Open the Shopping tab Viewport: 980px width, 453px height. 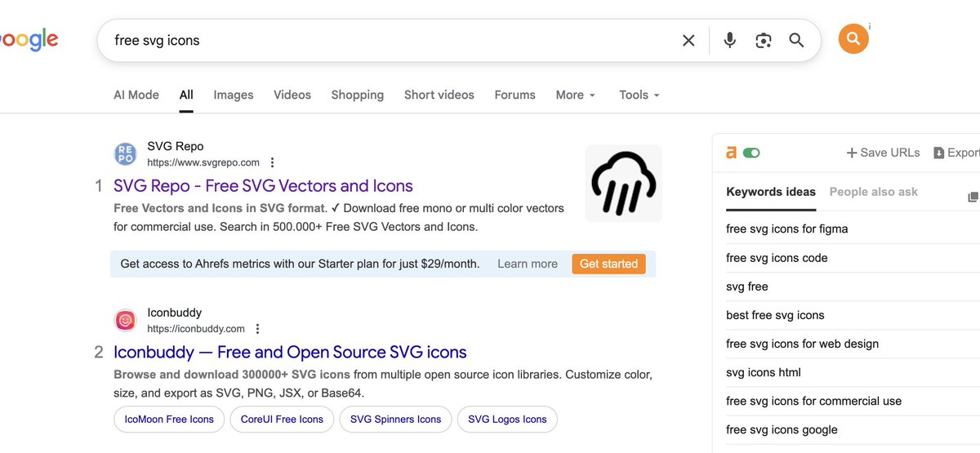click(x=358, y=95)
